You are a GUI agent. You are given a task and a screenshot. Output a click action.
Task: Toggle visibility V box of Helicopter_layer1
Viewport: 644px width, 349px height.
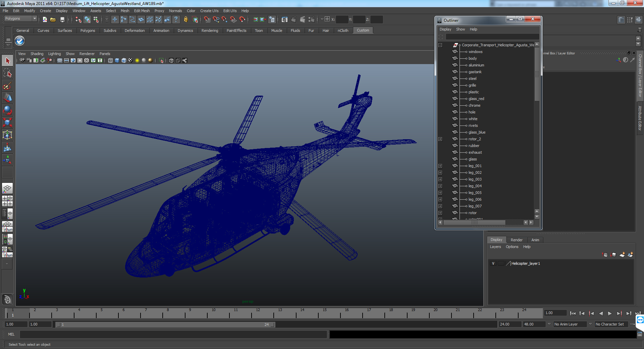493,263
